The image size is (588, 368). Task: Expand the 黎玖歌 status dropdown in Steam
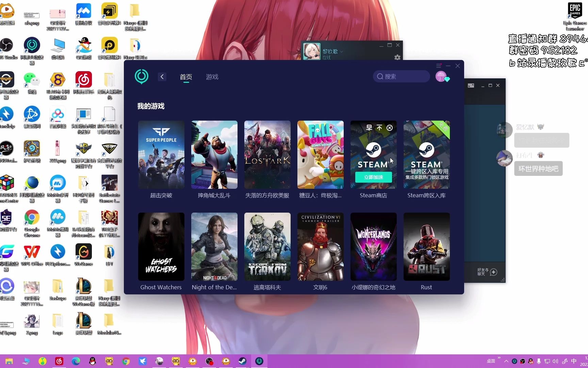pos(342,51)
